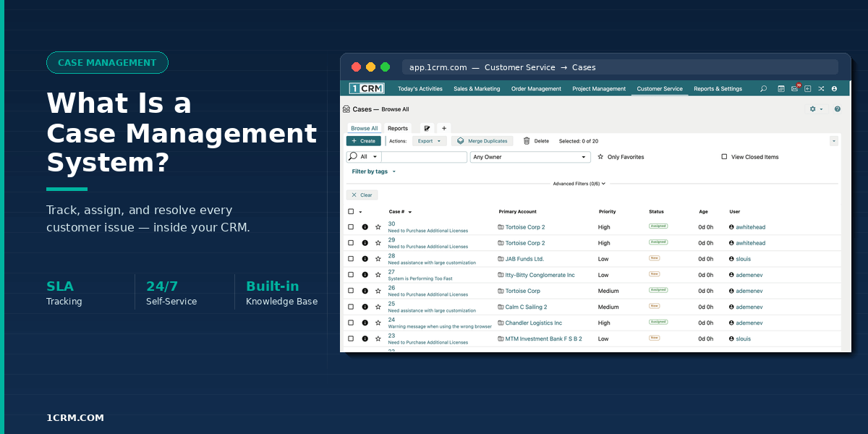Select the Browse All tab
Screen dimensions: 868x434
click(365, 128)
